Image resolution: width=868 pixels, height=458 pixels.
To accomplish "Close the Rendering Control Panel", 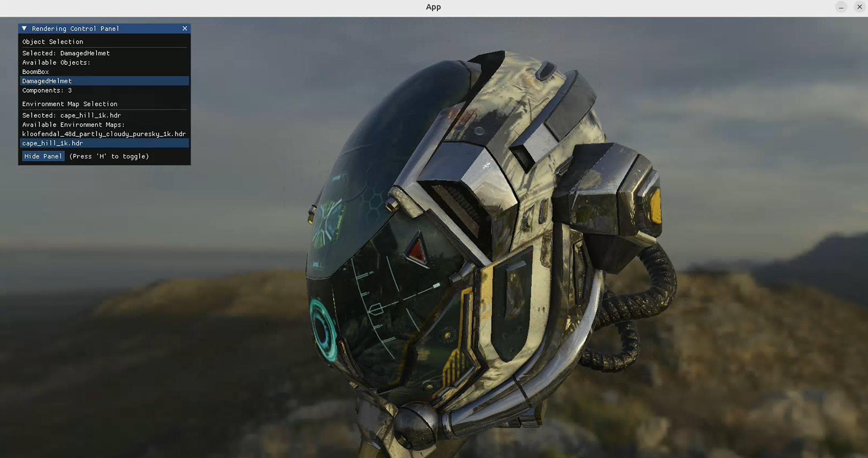I will click(185, 29).
